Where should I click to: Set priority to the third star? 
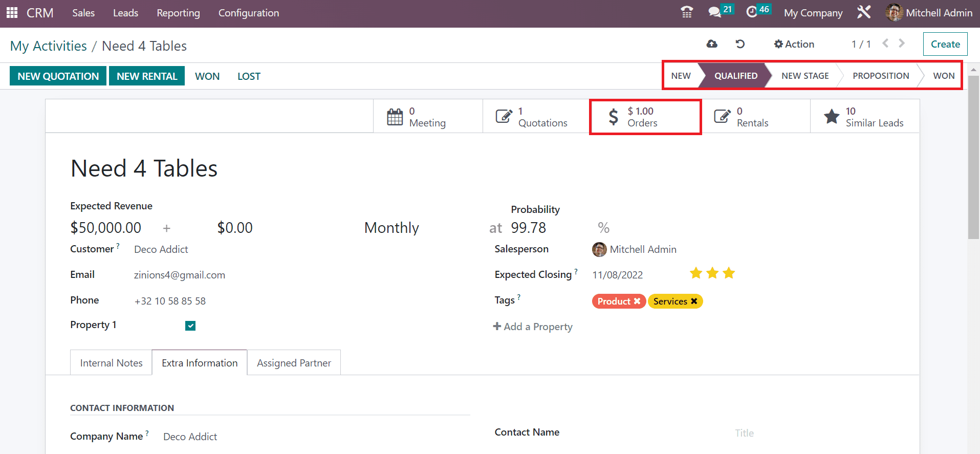(729, 273)
